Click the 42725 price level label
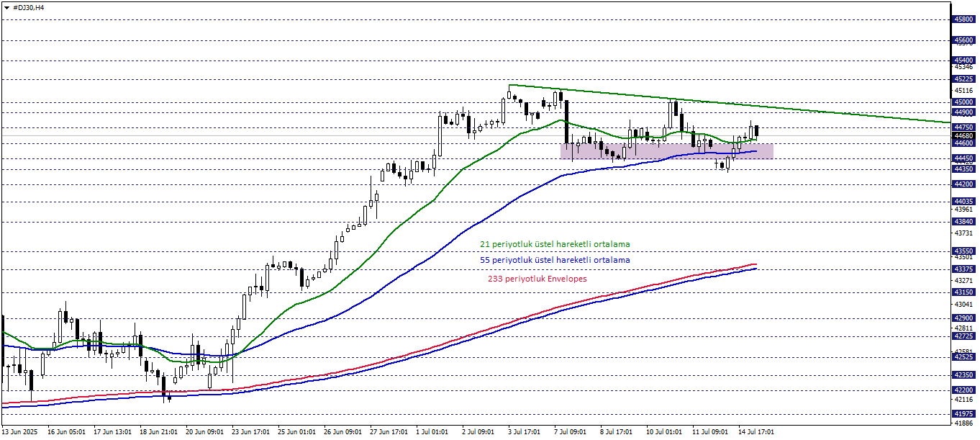The height and width of the screenshot is (440, 980). (963, 336)
